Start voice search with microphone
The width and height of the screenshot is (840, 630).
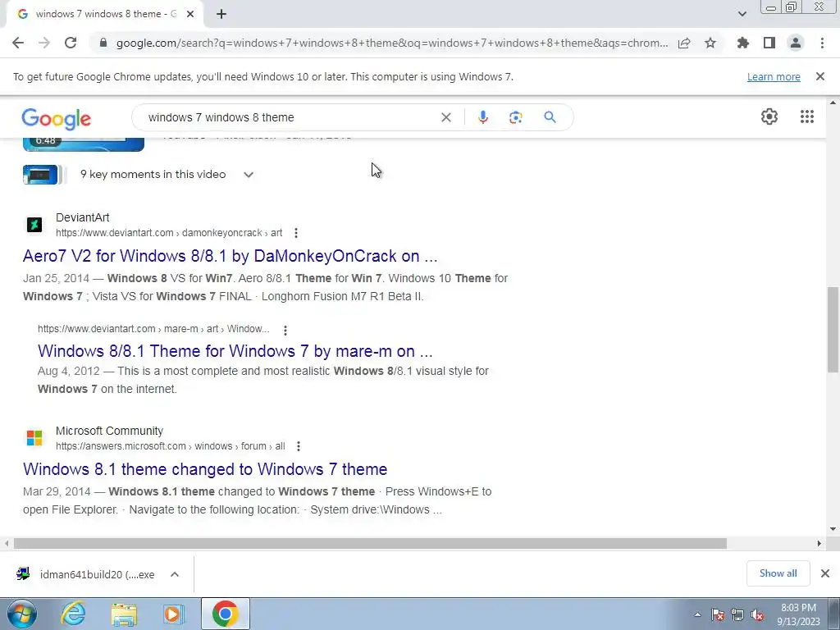[x=482, y=117]
